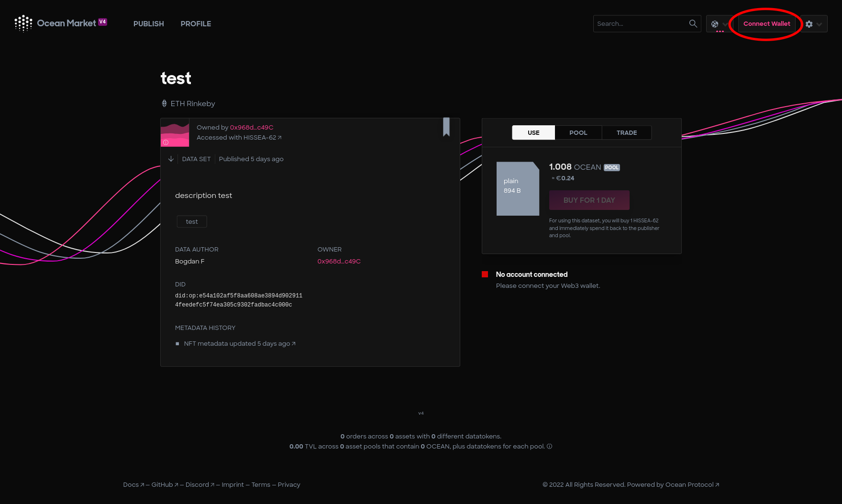842x504 pixels.
Task: Click 'Published 5 days ago' text
Action: click(x=251, y=159)
